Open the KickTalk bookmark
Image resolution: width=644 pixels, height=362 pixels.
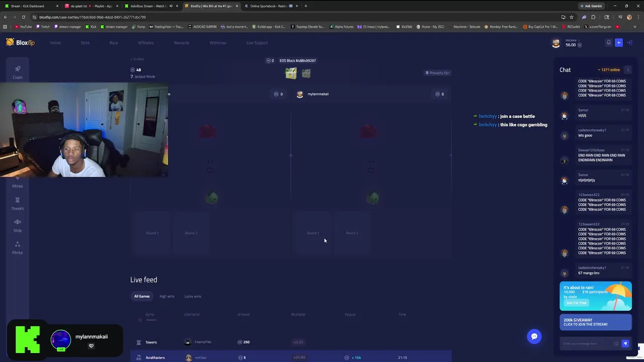(x=404, y=27)
